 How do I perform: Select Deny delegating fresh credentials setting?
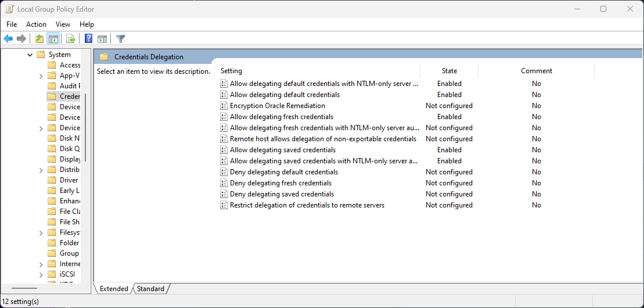pyautogui.click(x=280, y=183)
